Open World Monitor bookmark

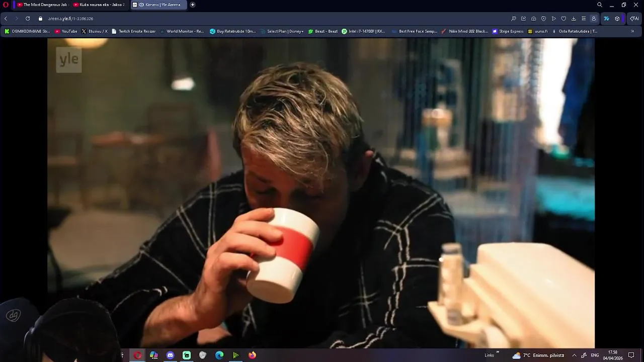[182, 31]
